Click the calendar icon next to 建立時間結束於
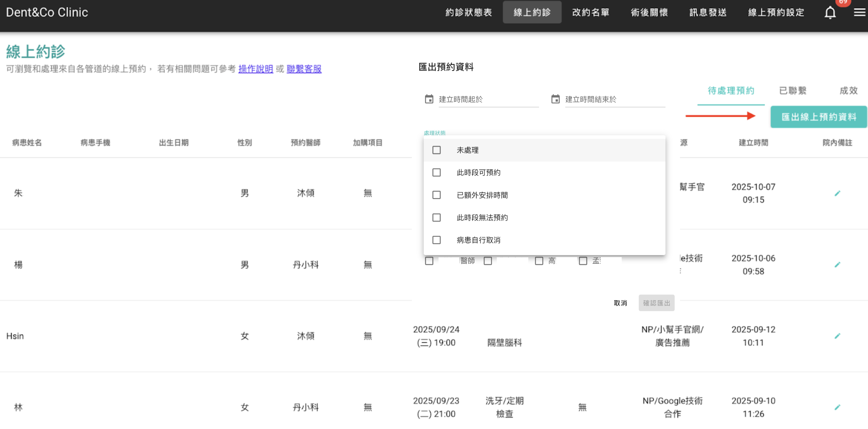This screenshot has width=868, height=429. click(555, 99)
